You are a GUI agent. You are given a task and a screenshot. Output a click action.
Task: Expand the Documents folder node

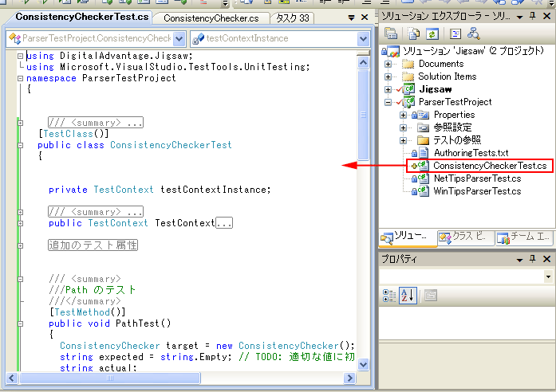click(x=388, y=64)
